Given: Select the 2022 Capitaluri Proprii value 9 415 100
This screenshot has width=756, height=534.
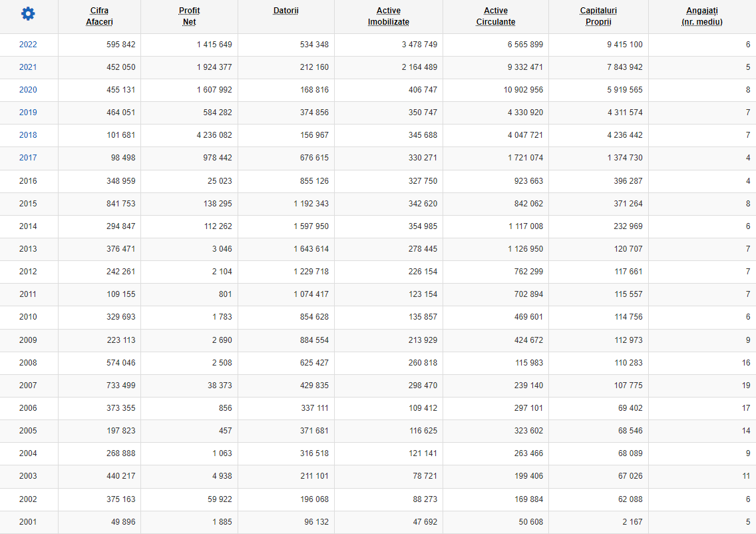Looking at the screenshot, I should pyautogui.click(x=625, y=45).
